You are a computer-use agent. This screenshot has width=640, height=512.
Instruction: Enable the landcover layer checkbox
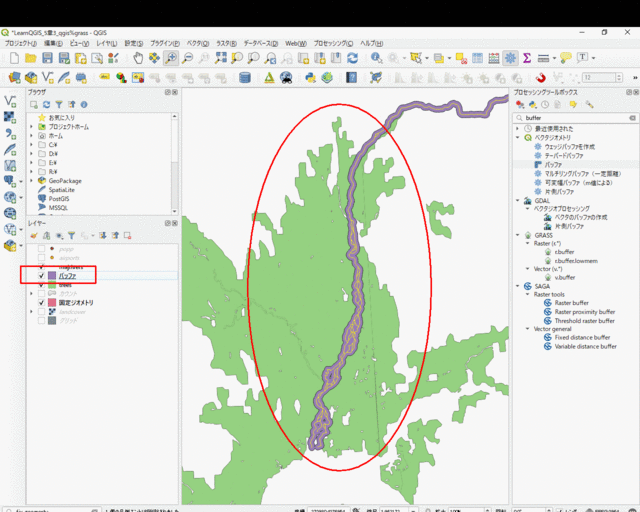[41, 311]
